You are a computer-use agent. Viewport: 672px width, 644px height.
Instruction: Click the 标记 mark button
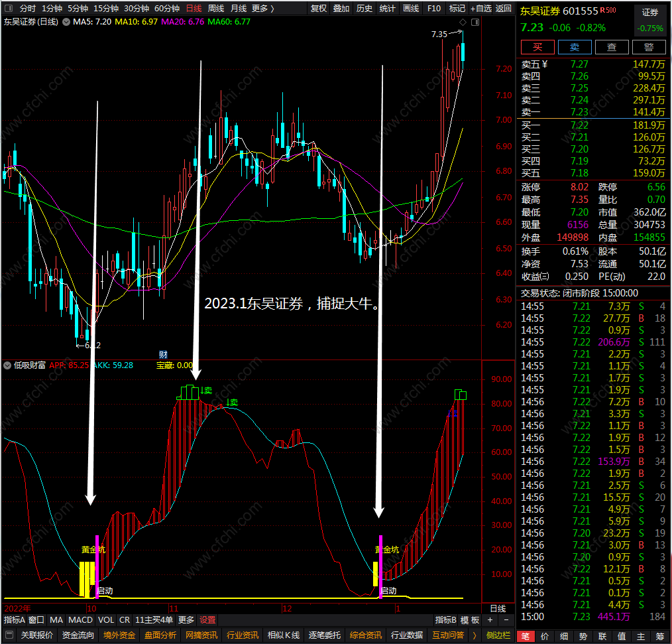(x=457, y=8)
